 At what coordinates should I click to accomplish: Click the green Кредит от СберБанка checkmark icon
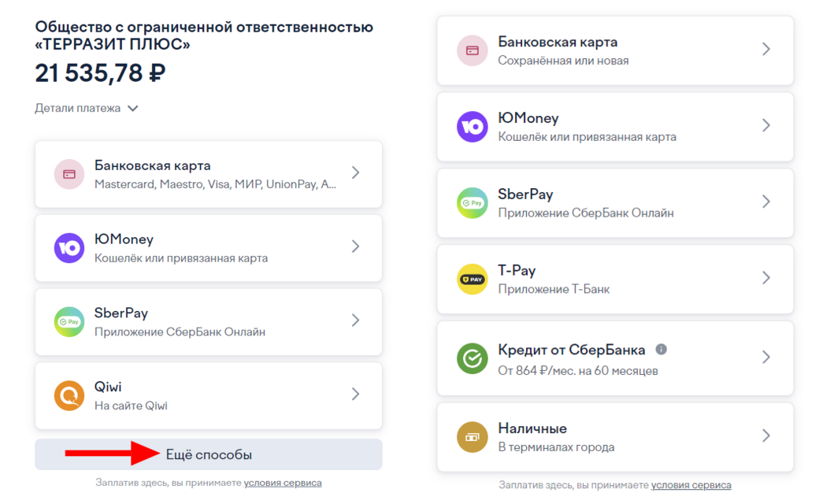(x=472, y=358)
